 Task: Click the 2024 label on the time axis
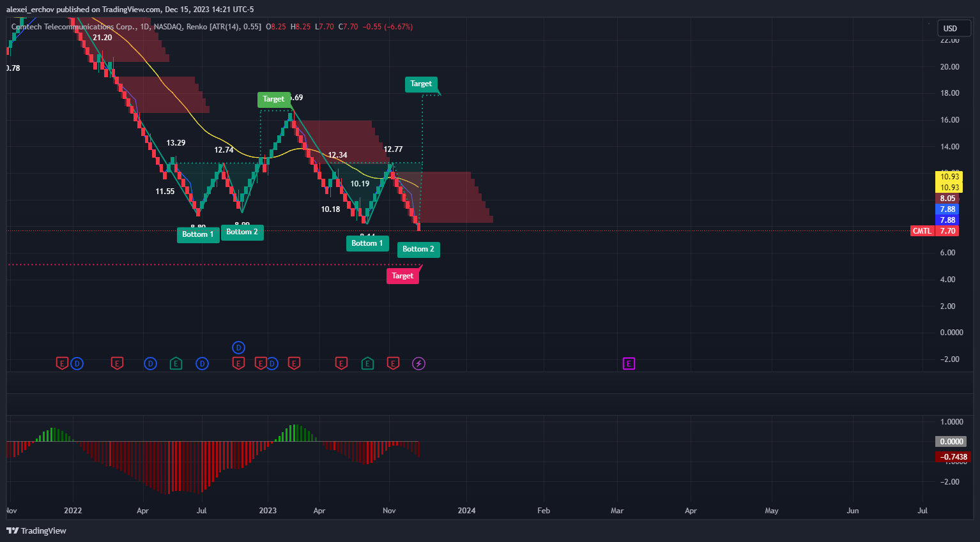click(x=466, y=511)
